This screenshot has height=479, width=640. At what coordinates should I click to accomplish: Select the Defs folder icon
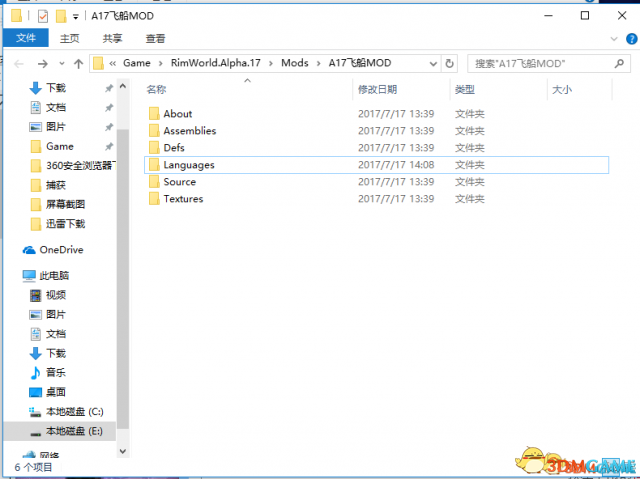[154, 147]
